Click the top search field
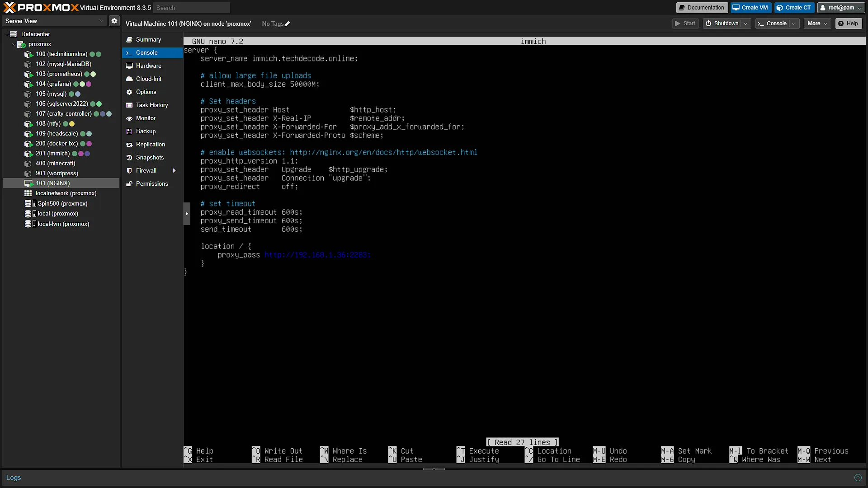Screen dimensions: 868x488 191,8
